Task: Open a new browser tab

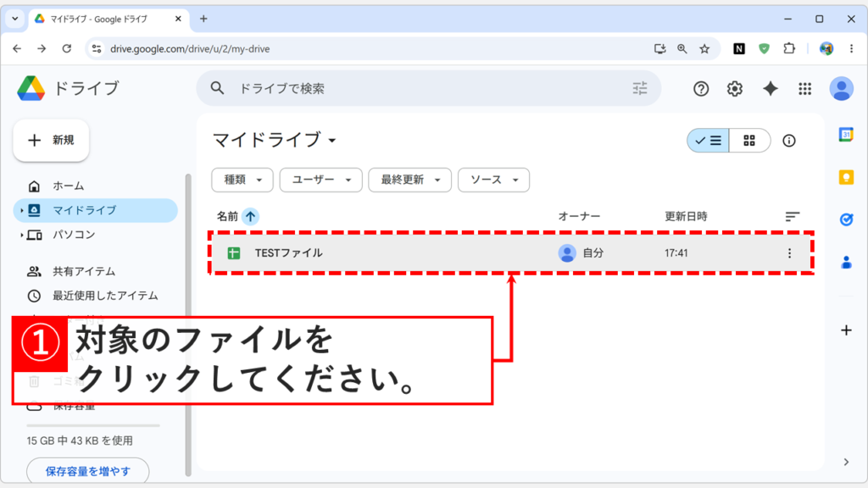Action: click(x=203, y=19)
